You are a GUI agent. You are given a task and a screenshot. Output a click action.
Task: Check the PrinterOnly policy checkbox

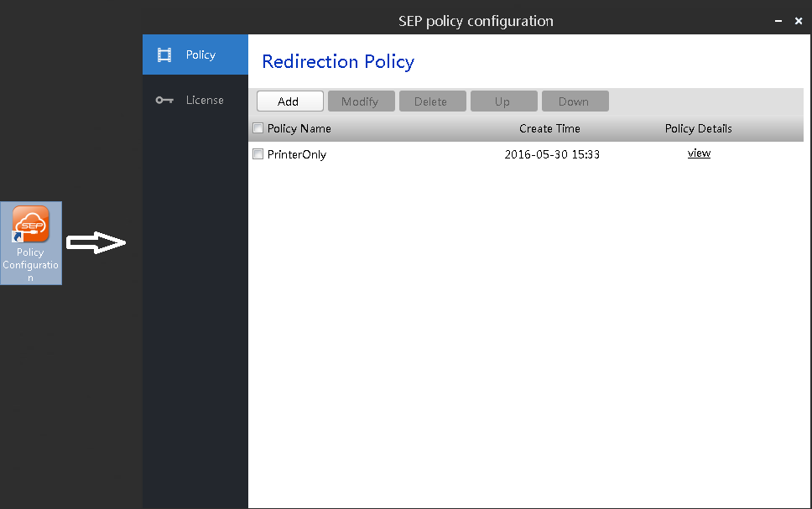pos(258,153)
